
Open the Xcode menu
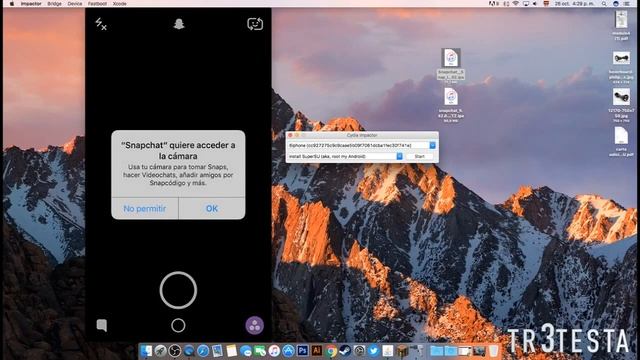[120, 4]
